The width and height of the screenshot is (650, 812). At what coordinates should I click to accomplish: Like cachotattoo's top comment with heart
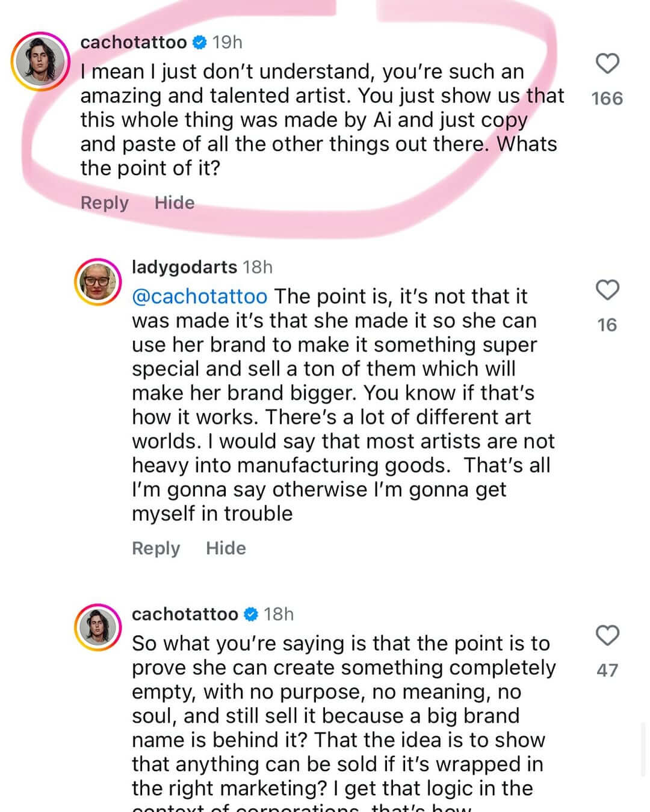pyautogui.click(x=607, y=63)
